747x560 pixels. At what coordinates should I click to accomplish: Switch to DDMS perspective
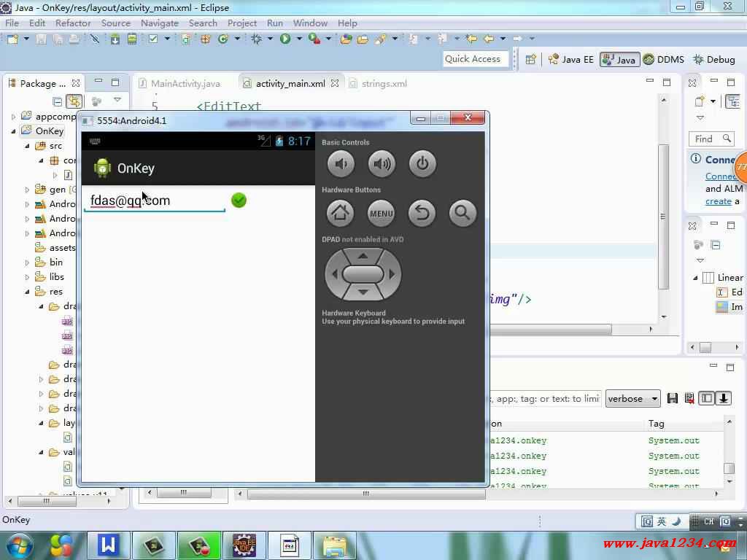[664, 60]
